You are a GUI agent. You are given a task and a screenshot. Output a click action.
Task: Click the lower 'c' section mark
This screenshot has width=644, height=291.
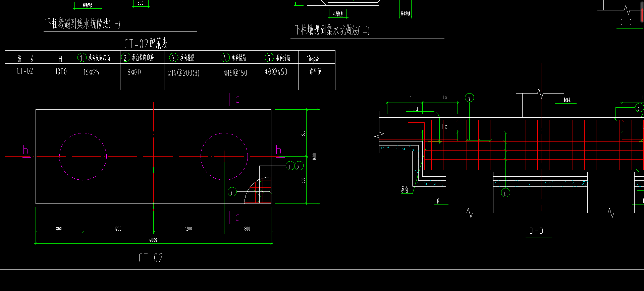coord(237,218)
